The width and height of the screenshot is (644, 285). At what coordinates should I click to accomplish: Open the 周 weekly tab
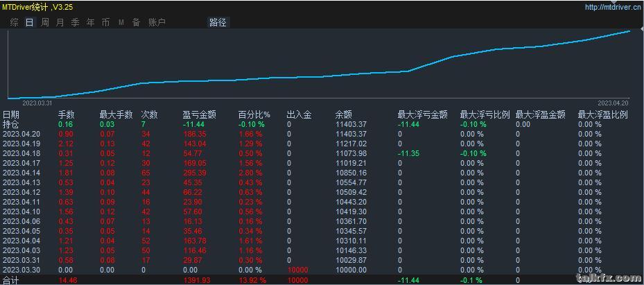tap(45, 23)
